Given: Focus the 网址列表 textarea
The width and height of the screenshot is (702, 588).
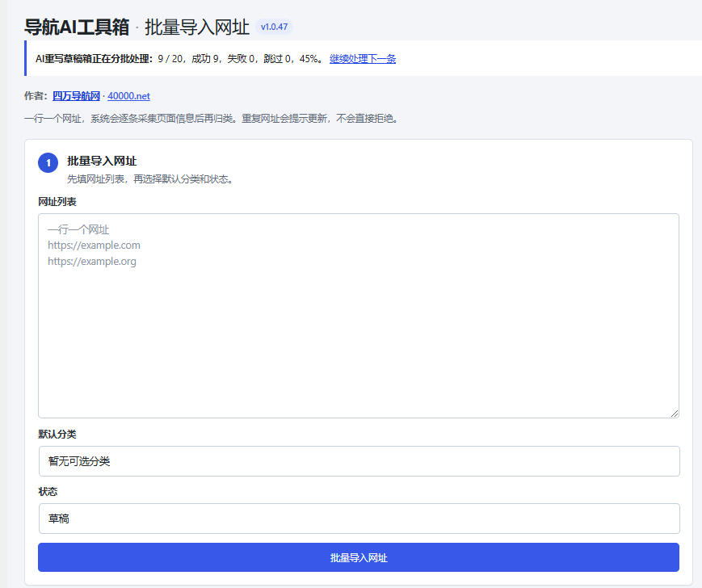Looking at the screenshot, I should point(359,316).
